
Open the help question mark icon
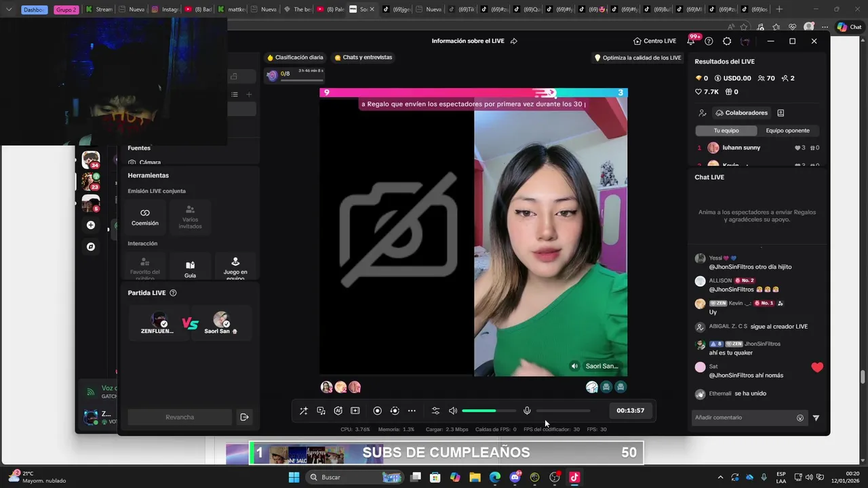coord(709,41)
